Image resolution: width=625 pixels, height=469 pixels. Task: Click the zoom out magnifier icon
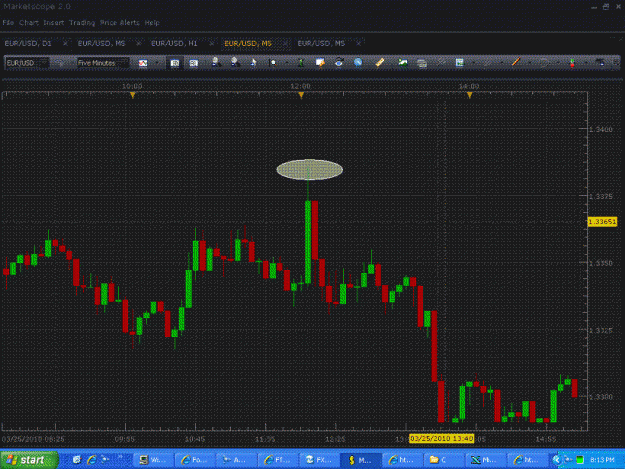point(235,62)
